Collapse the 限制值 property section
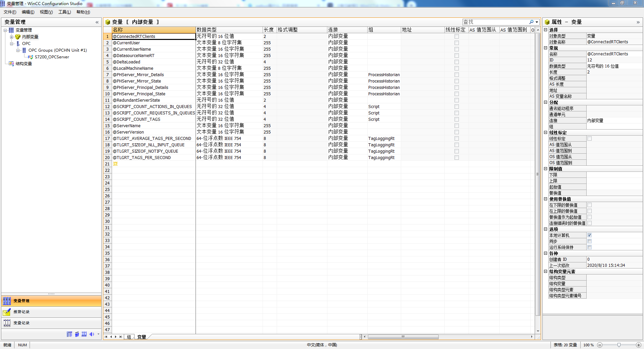The width and height of the screenshot is (644, 349). click(546, 169)
